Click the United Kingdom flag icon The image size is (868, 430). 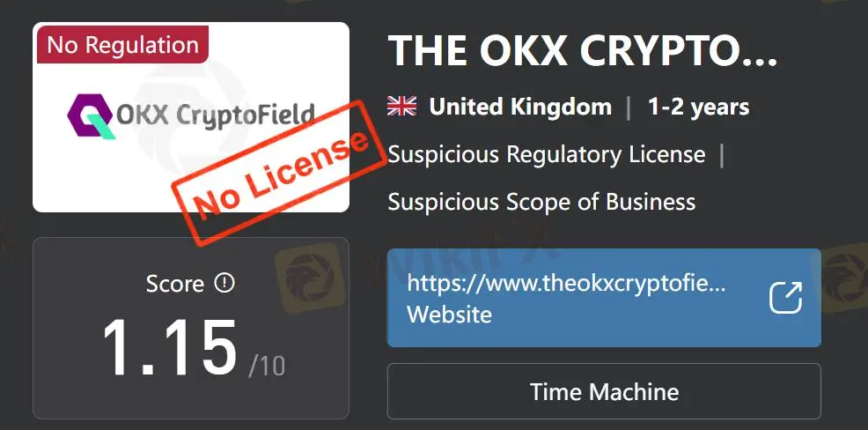402,107
